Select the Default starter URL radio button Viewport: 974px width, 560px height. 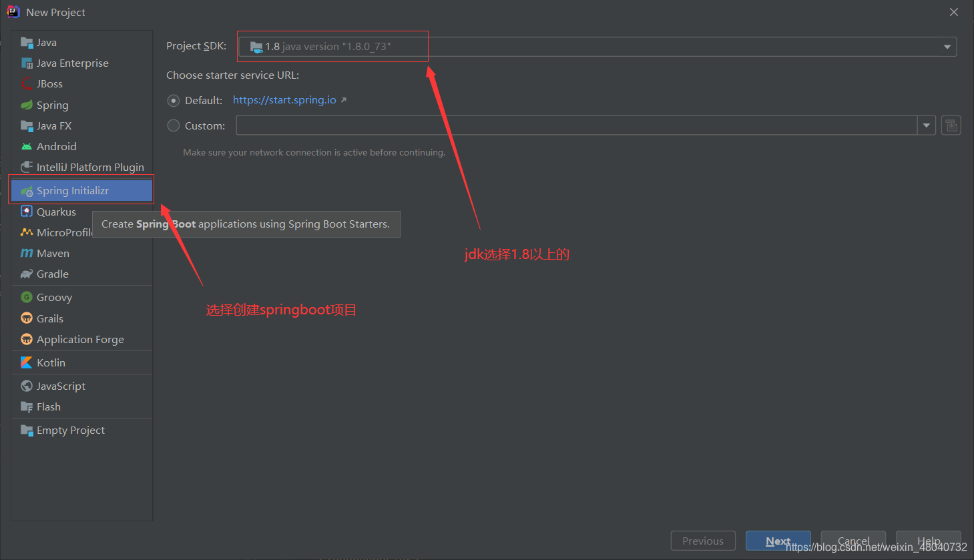pos(174,101)
